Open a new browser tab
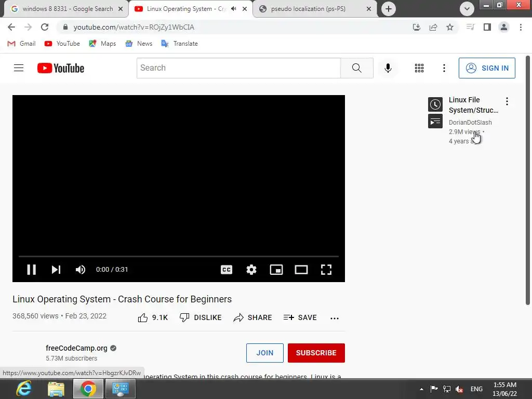Screen dimensions: 532x399 (389, 9)
